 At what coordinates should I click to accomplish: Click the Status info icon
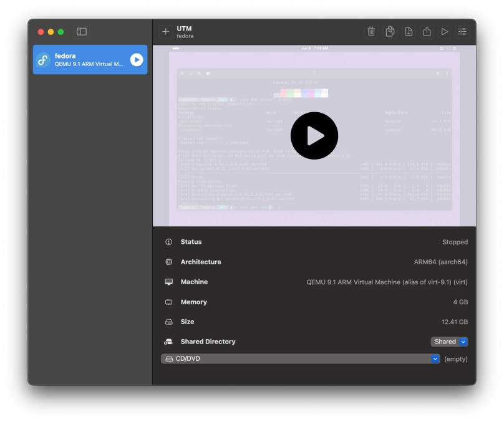[x=169, y=242]
